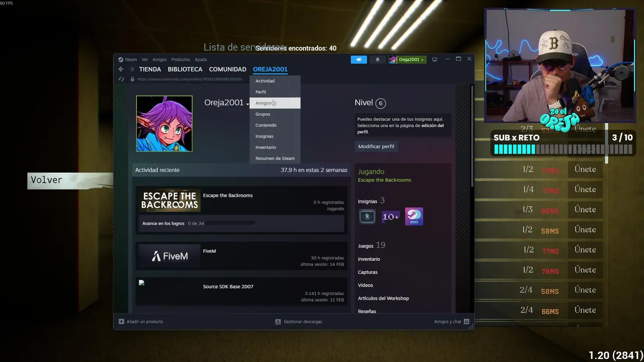Open the Steam notifications bell
Image resolution: width=644 pixels, height=362 pixels.
click(378, 59)
